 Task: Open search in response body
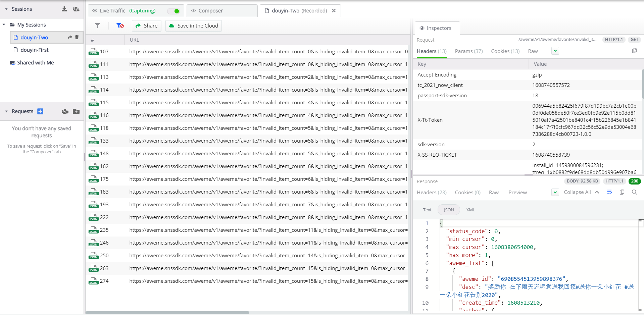[x=634, y=192]
